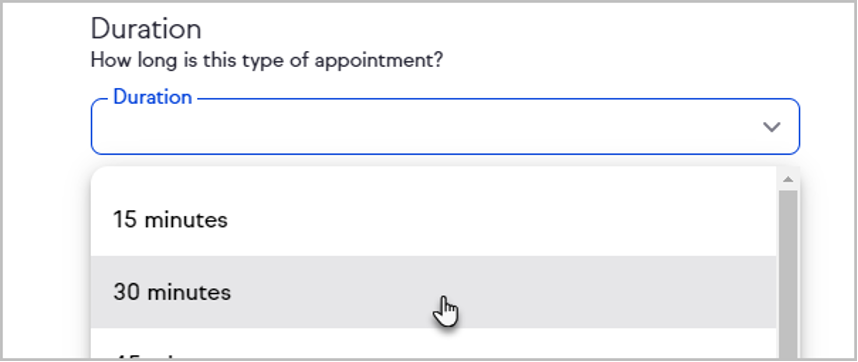The width and height of the screenshot is (858, 362).
Task: Click inside the Duration combo box field
Action: pos(445,126)
